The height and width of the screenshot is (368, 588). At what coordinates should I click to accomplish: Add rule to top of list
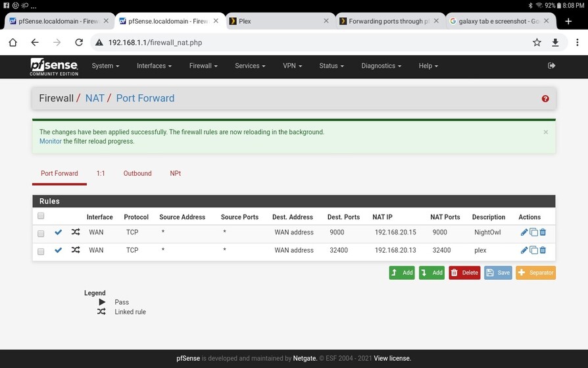coord(402,273)
